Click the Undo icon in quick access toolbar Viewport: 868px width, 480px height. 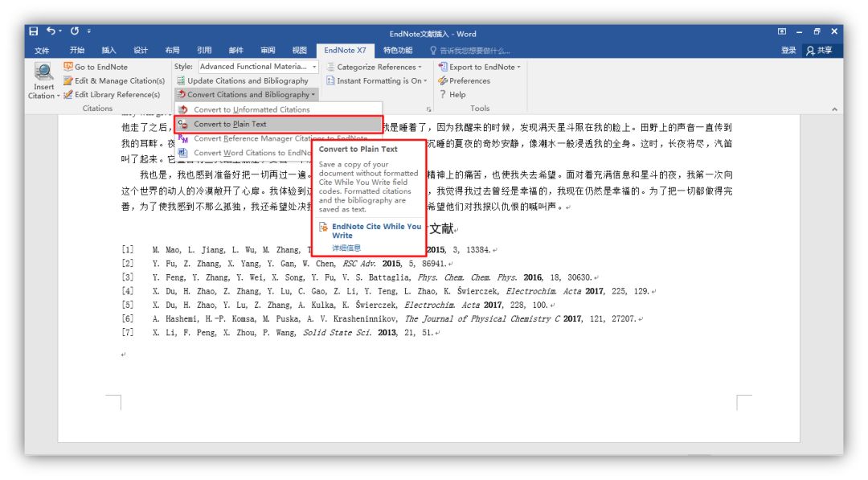pos(51,32)
